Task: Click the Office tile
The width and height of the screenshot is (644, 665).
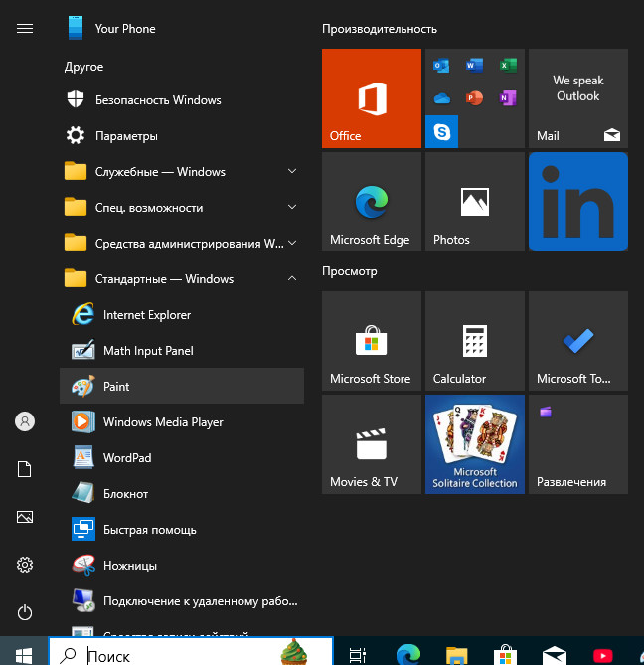Action: 372,98
